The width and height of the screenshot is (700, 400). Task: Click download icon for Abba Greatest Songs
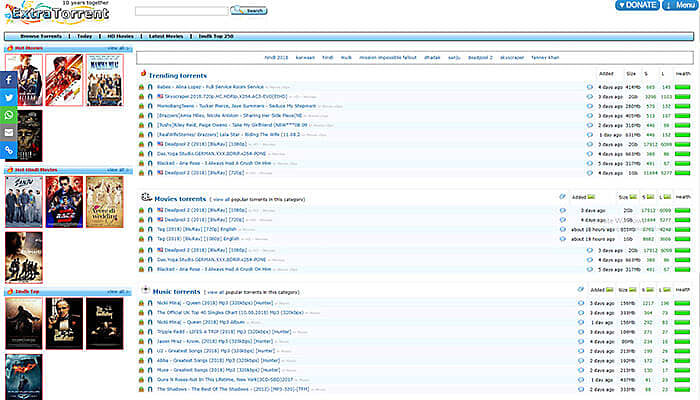[142, 360]
